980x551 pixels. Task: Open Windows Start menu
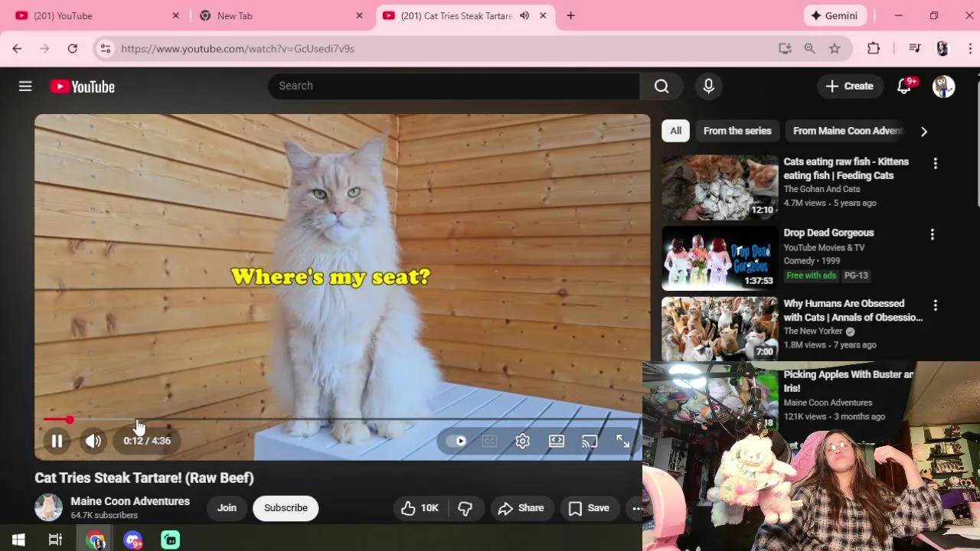tap(18, 540)
